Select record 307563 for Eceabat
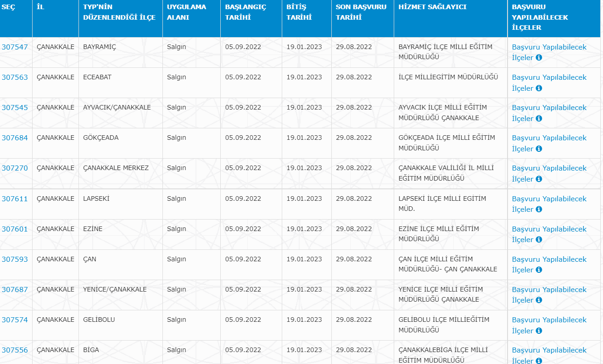 tap(15, 77)
